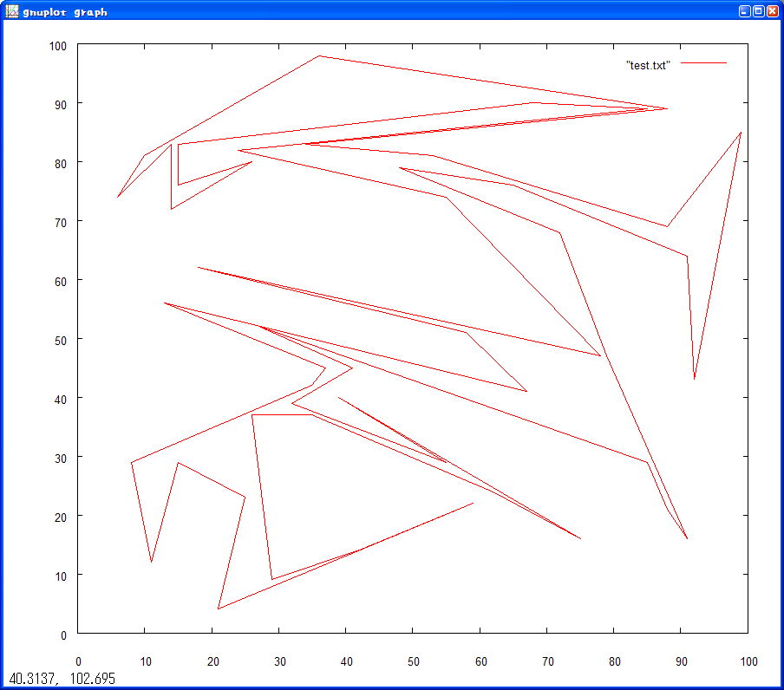Click the y-axis label 0
Screen dimensions: 784x690
pos(64,635)
